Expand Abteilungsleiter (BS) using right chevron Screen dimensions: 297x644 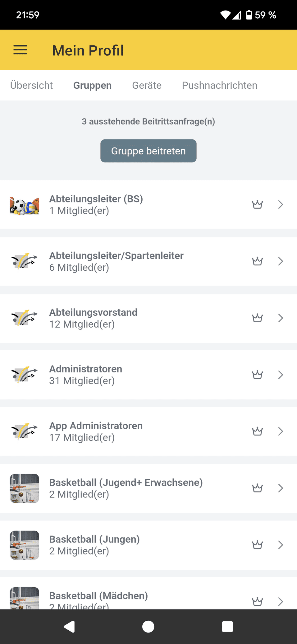coord(281,204)
